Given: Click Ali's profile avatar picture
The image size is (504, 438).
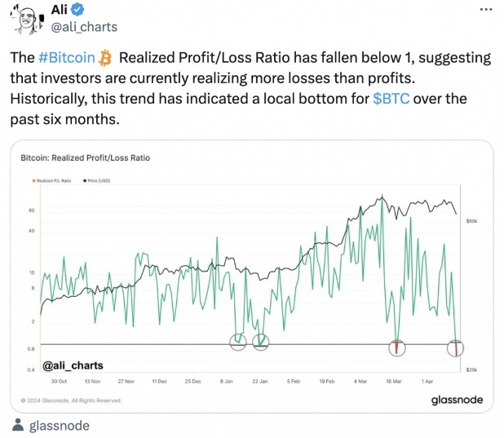Looking at the screenshot, I should coord(28,17).
